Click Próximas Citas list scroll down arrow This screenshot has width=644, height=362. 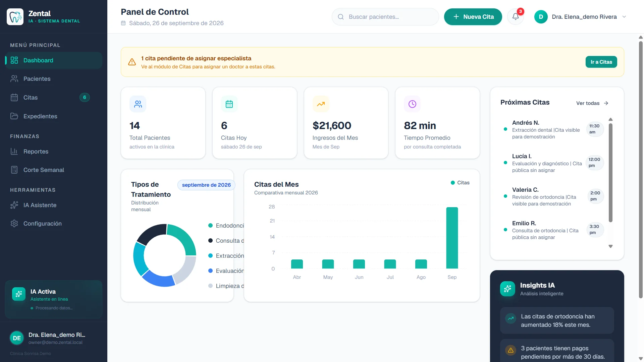(x=610, y=246)
